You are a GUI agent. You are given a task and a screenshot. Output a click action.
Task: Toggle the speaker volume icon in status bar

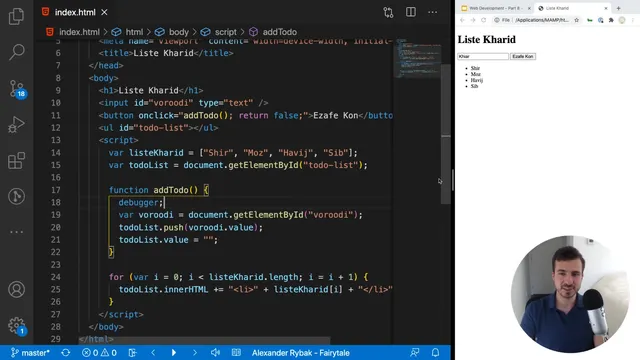(215, 353)
